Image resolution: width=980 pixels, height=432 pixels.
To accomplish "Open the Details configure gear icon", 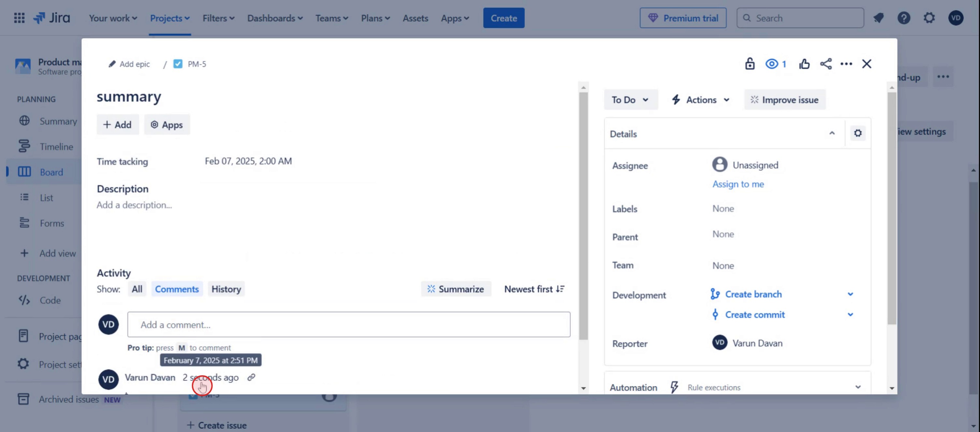I will [857, 133].
